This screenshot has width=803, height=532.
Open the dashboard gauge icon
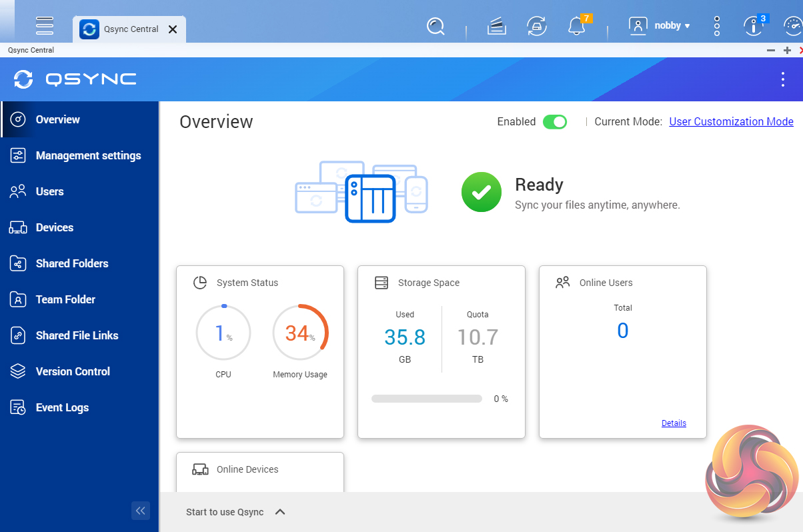click(x=792, y=27)
